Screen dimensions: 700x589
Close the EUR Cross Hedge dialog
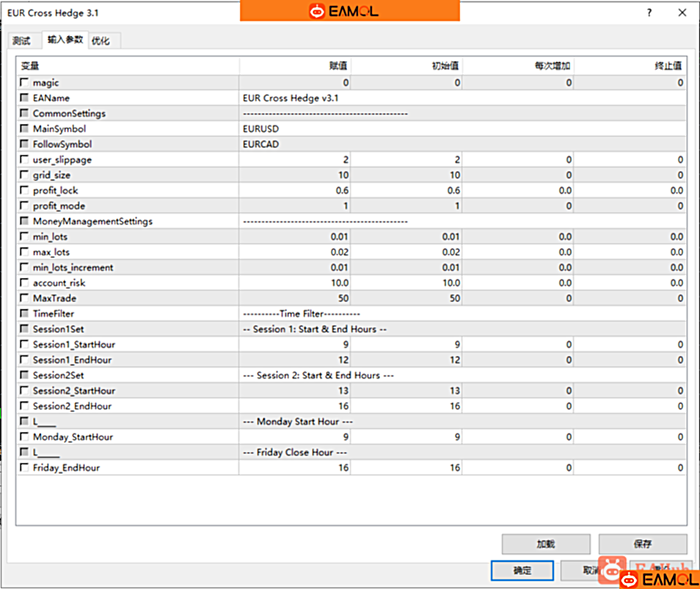coord(682,12)
